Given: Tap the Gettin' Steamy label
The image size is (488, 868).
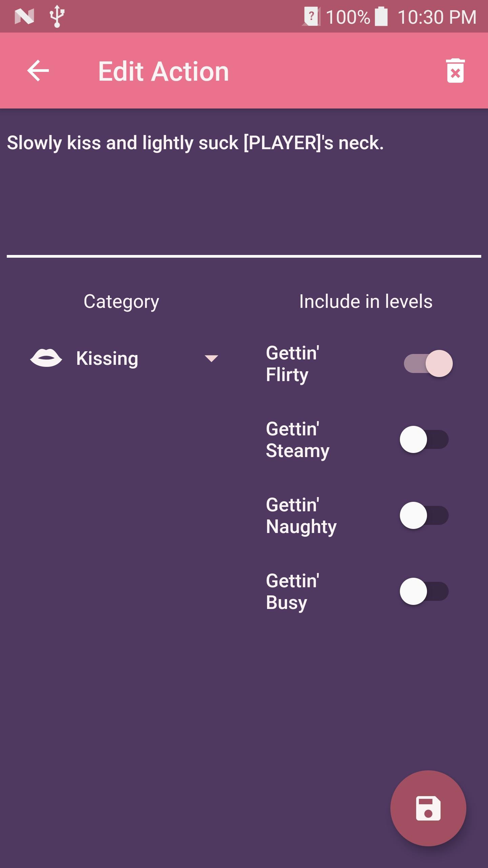Looking at the screenshot, I should pos(298,439).
